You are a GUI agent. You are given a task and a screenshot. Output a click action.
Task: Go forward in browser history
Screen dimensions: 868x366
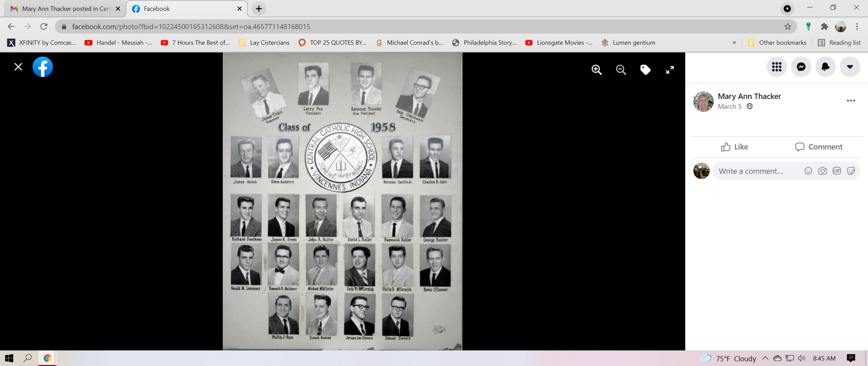(27, 26)
